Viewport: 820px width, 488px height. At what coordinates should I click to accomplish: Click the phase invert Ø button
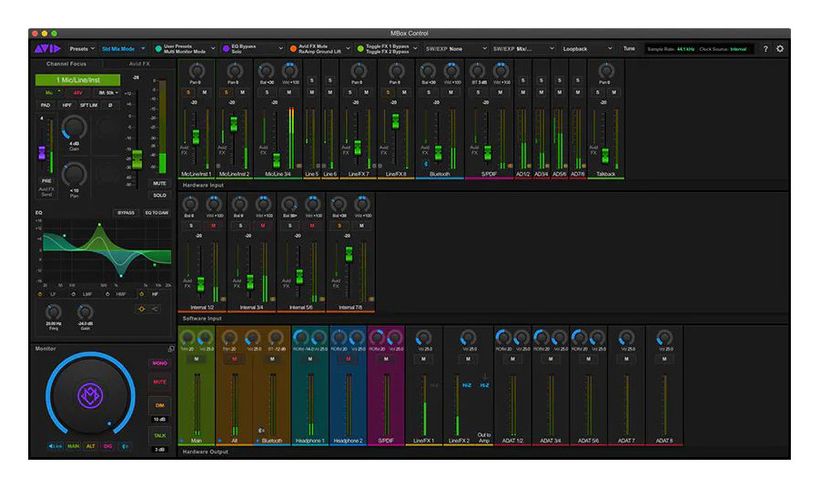110,105
